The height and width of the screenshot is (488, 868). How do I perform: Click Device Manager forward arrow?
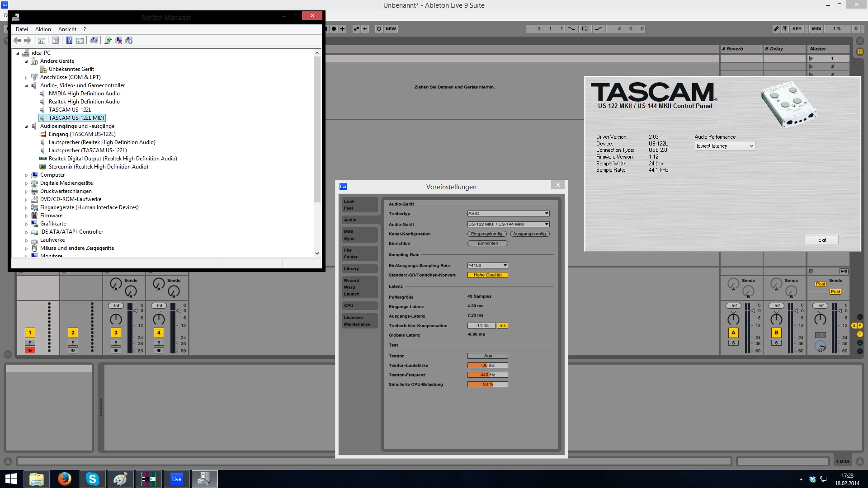pos(28,41)
